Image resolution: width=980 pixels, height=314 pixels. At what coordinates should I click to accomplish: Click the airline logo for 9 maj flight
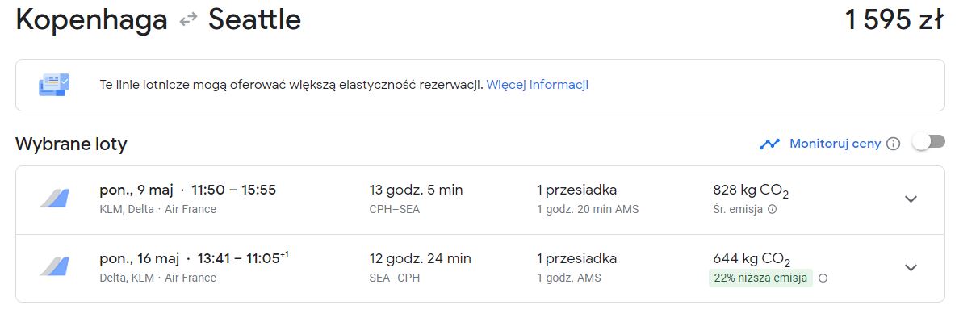coord(55,199)
